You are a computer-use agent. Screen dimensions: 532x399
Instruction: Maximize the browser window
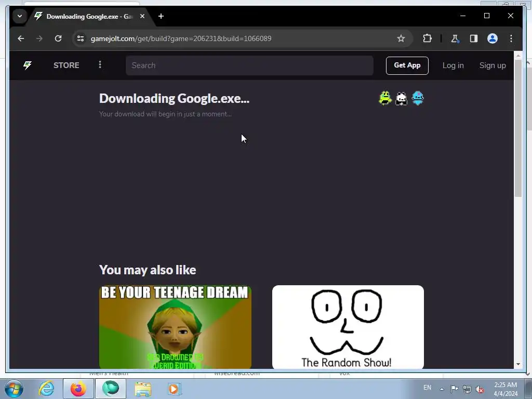click(486, 16)
